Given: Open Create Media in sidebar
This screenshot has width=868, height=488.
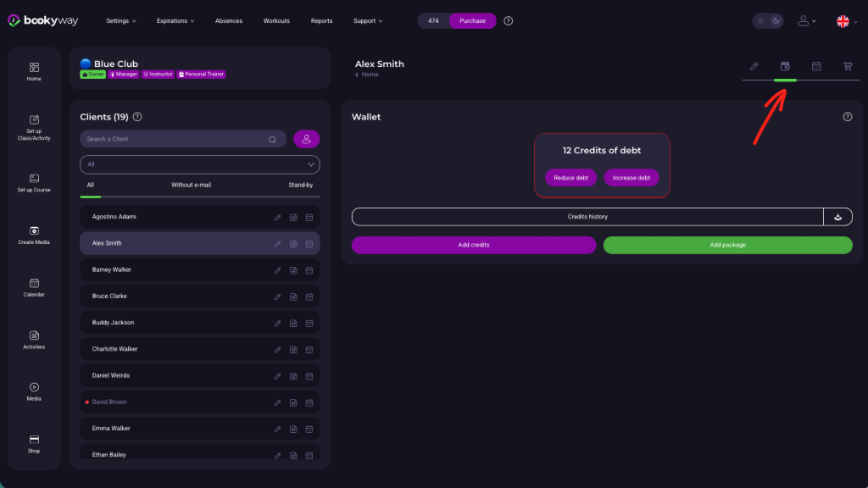Looking at the screenshot, I should point(34,236).
